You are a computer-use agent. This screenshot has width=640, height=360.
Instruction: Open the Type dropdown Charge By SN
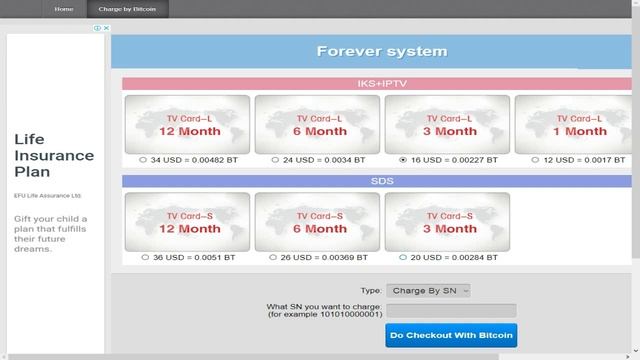click(x=428, y=291)
